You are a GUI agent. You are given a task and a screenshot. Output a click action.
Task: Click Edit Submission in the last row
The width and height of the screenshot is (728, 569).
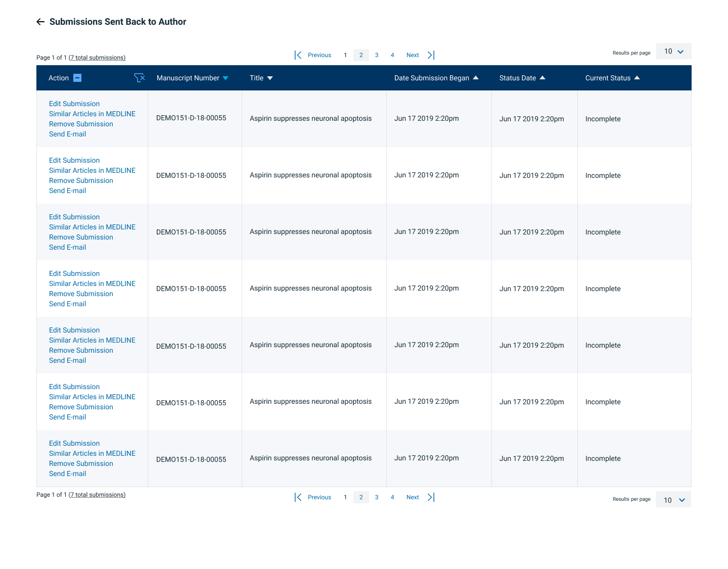(74, 443)
